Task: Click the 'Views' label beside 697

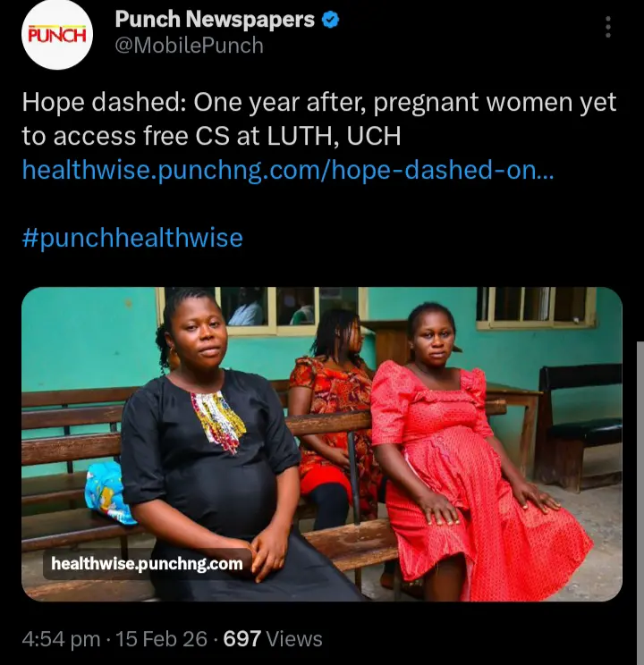Action: point(294,638)
